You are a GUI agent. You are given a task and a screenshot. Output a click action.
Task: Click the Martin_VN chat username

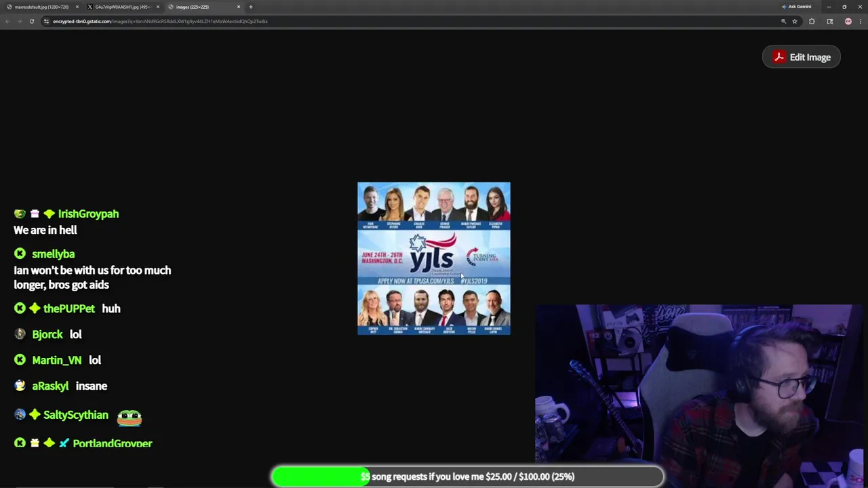pyautogui.click(x=57, y=361)
